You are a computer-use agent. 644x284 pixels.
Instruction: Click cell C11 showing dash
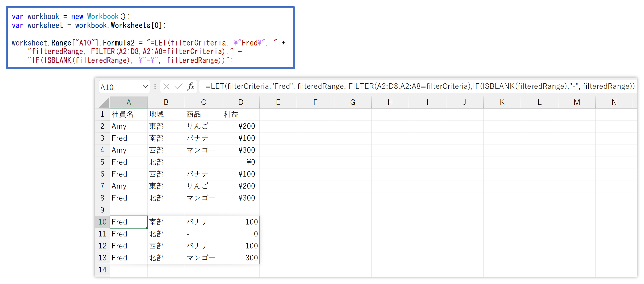pos(203,234)
